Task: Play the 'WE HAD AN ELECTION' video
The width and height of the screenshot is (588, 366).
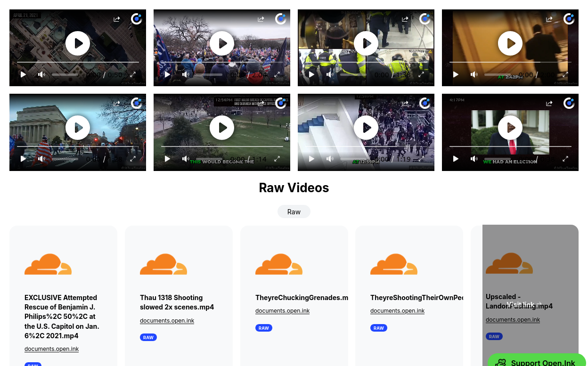Action: tap(510, 128)
